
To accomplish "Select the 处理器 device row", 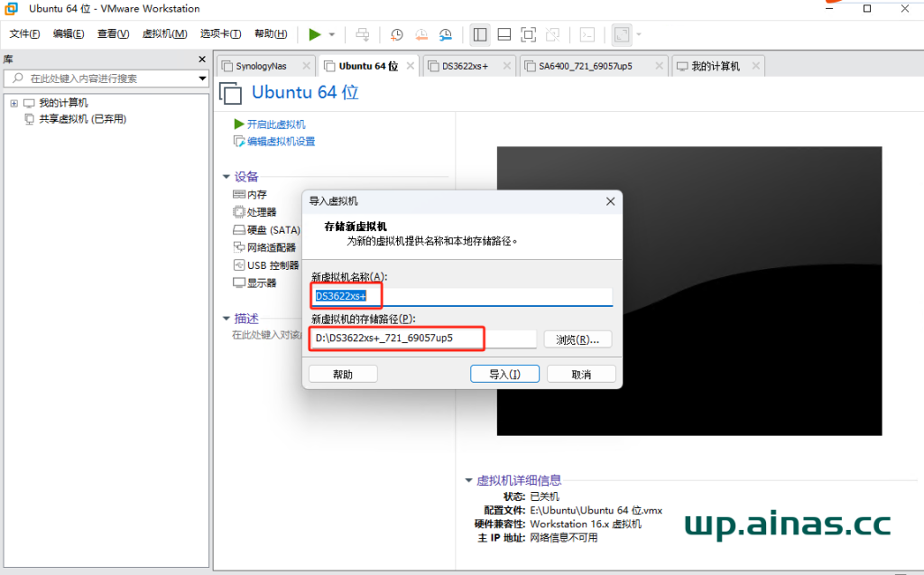I will pyautogui.click(x=254, y=212).
